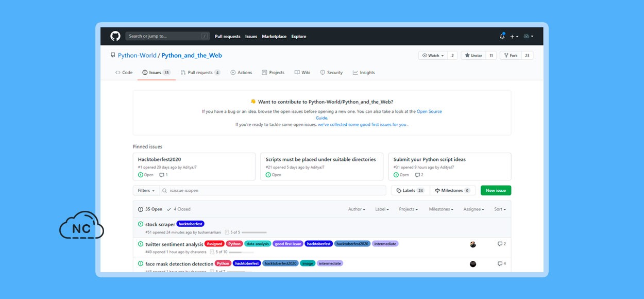Go to GitHub home via Octocat logo
This screenshot has height=299, width=644.
pos(115,36)
